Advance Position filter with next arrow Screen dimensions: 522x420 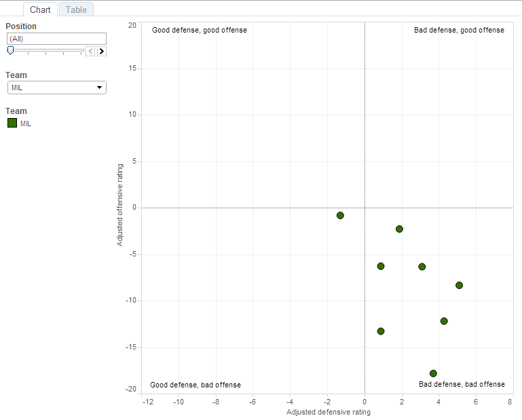click(x=102, y=51)
